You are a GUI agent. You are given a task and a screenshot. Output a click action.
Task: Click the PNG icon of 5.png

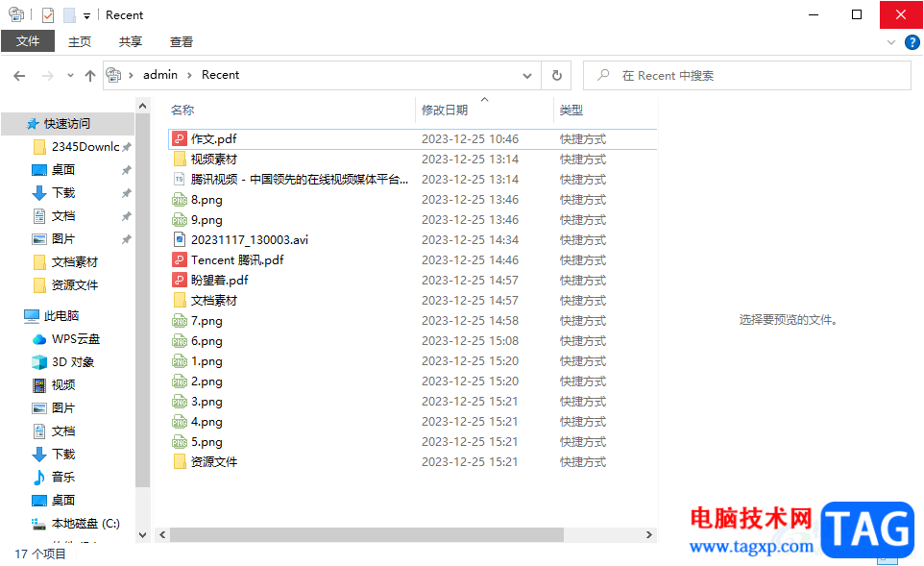tap(180, 442)
